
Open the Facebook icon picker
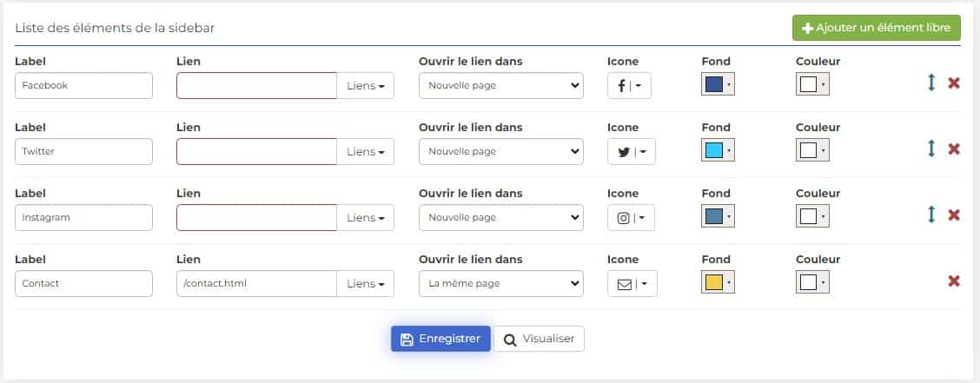click(629, 86)
